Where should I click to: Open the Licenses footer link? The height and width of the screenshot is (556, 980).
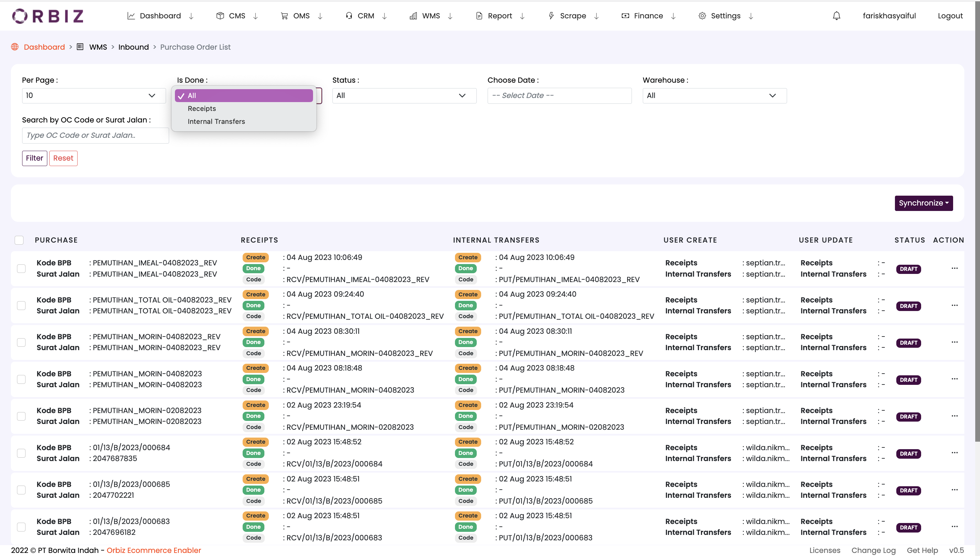824,550
